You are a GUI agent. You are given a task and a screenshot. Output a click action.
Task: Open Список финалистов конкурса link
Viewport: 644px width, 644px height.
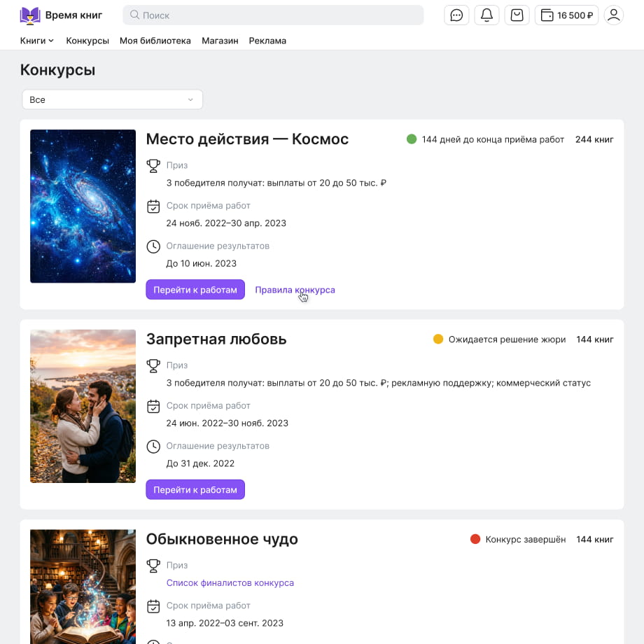pos(230,583)
